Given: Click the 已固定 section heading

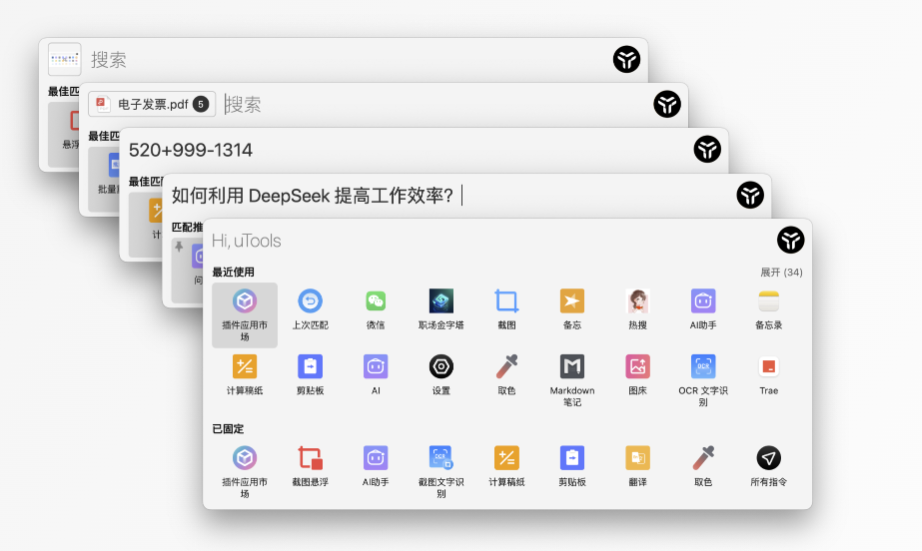Looking at the screenshot, I should click(228, 429).
